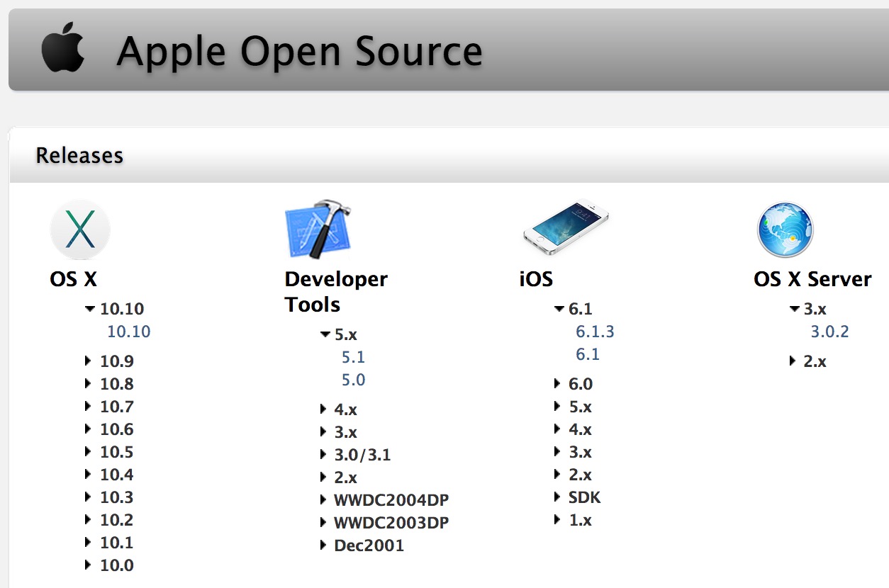Viewport: 889px width, 588px height.
Task: Click the OS X category icon
Action: pyautogui.click(x=80, y=229)
